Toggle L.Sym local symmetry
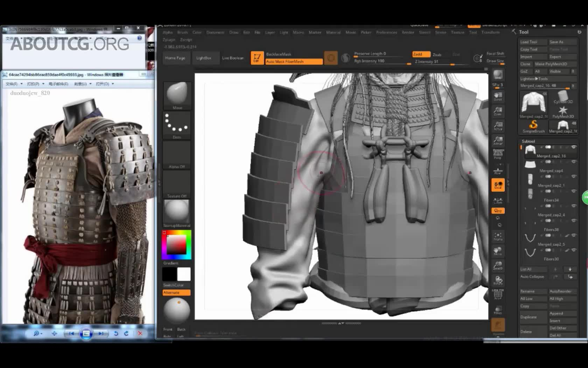 (x=498, y=201)
